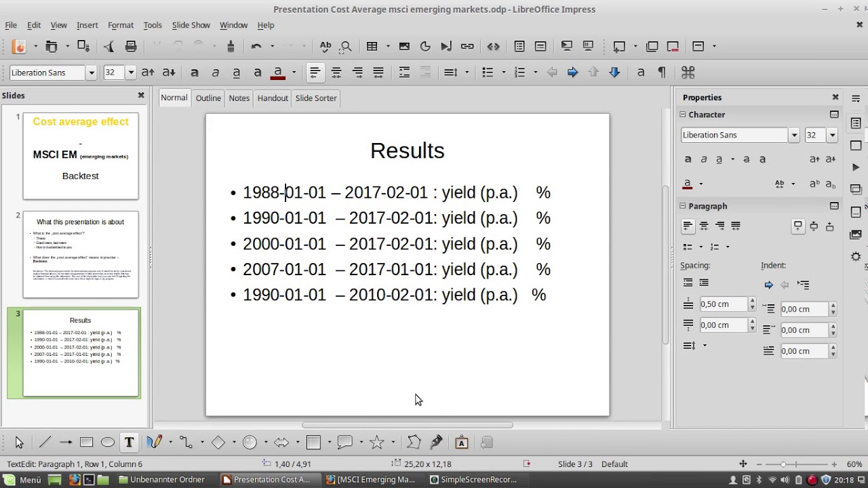Toggle Strikethrough in the Properties Character panel
Screen dimensions: 868x488
(x=747, y=159)
